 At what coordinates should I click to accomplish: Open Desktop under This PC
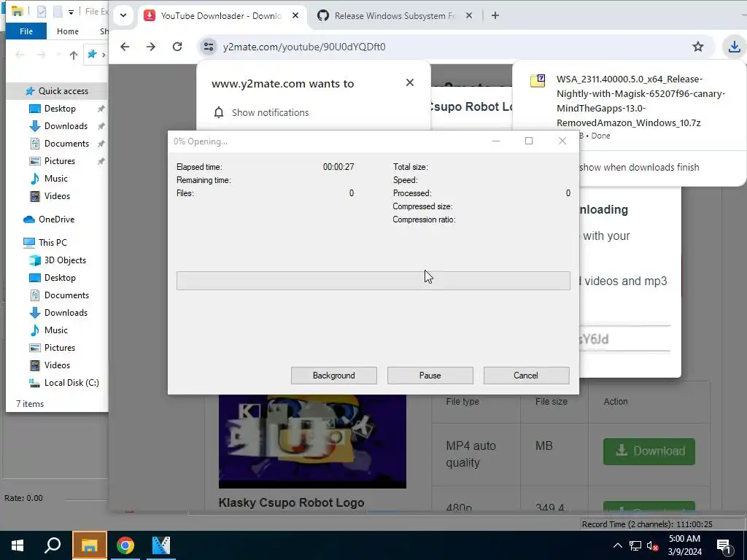(60, 278)
